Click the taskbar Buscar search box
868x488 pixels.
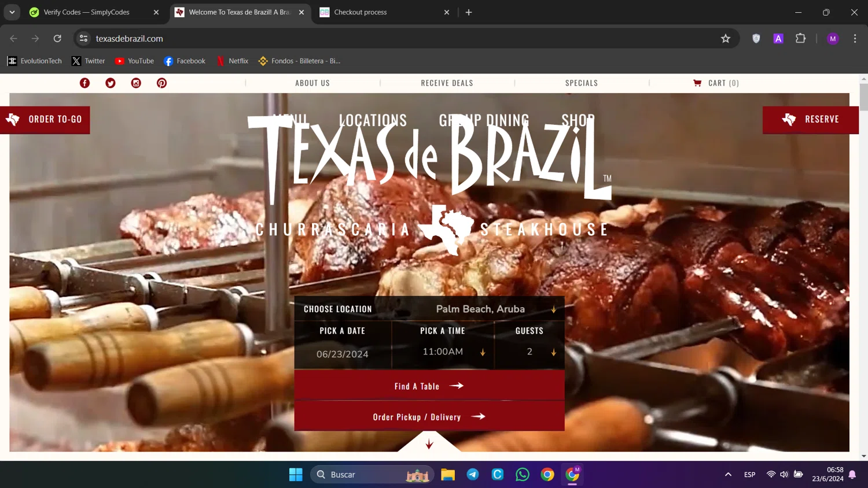click(x=372, y=475)
